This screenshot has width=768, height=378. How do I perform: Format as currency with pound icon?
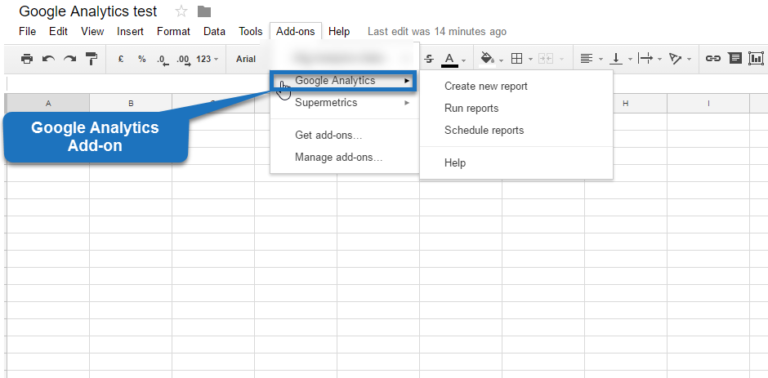[121, 59]
